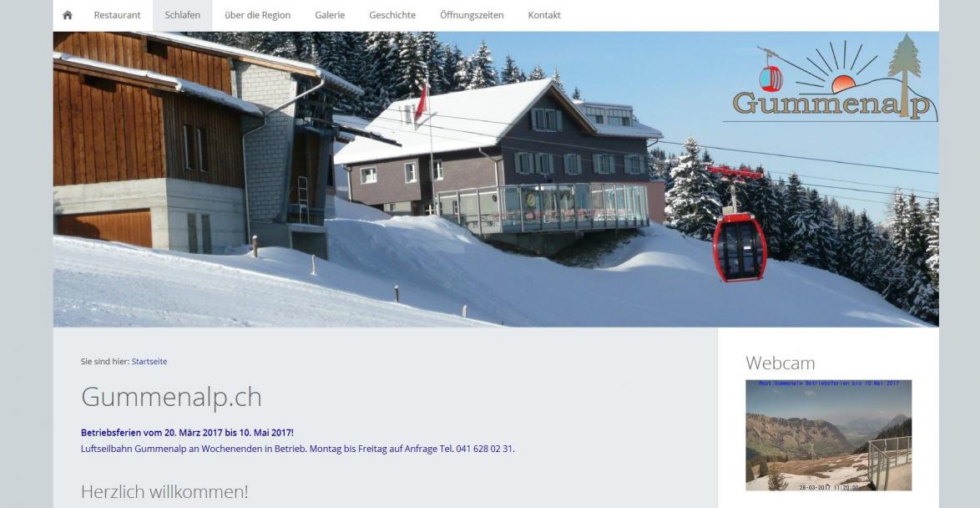The image size is (980, 508).
Task: Open the über die Region page
Action: (x=257, y=15)
